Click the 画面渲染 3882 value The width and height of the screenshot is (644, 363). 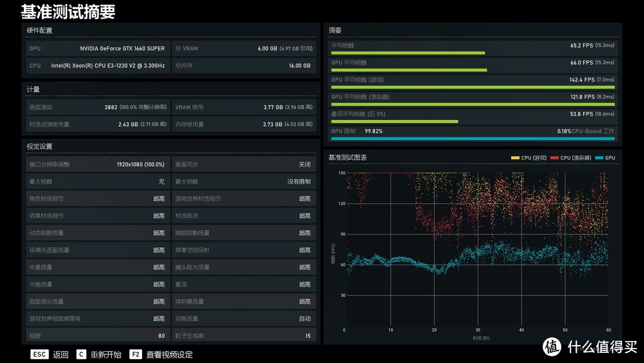coord(135,107)
